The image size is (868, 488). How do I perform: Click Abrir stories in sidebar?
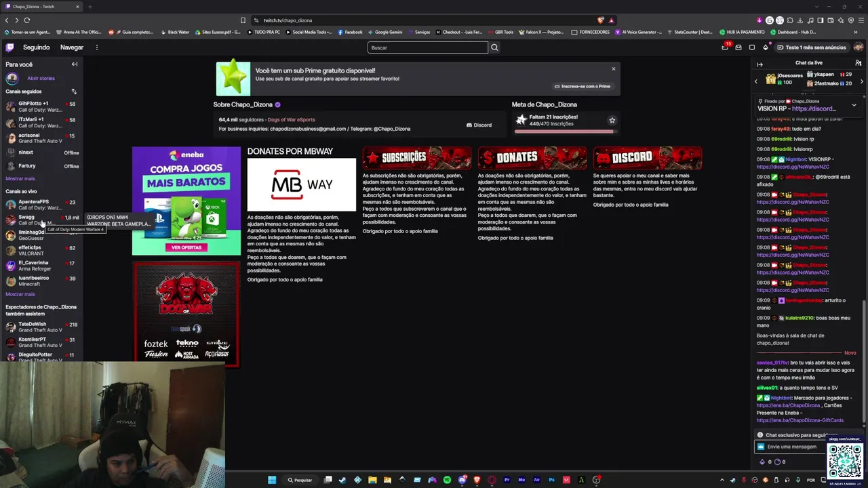coord(41,78)
